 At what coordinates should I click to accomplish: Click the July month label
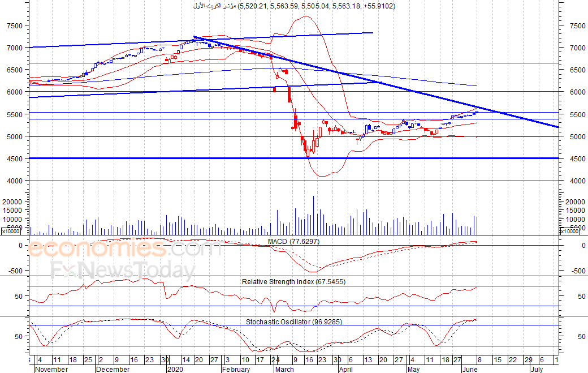(x=536, y=369)
